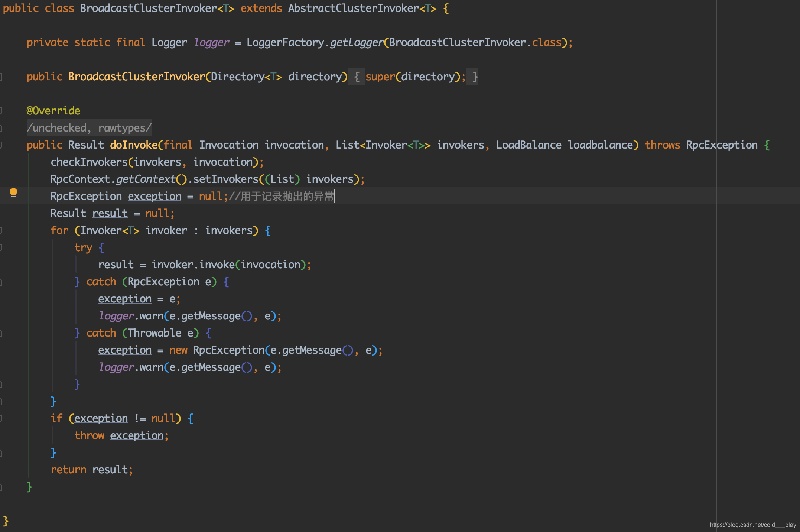Open the blog.csdn.net watermark link

[752, 525]
